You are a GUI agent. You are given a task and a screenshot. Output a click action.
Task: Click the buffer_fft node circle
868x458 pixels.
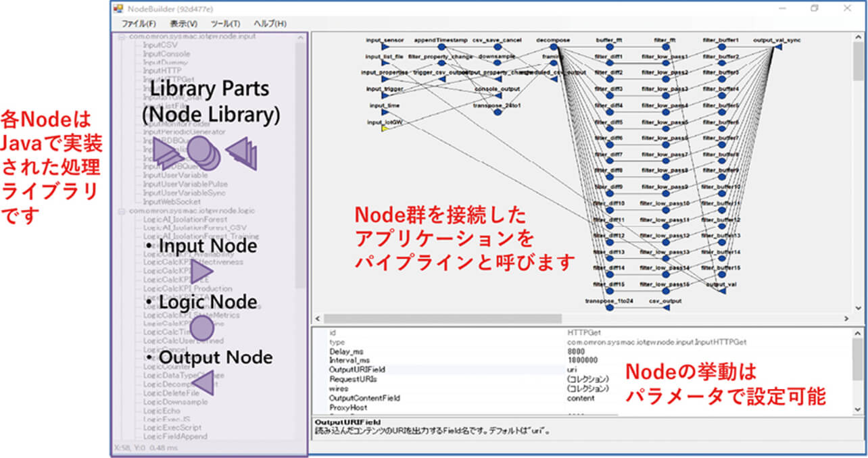(609, 47)
